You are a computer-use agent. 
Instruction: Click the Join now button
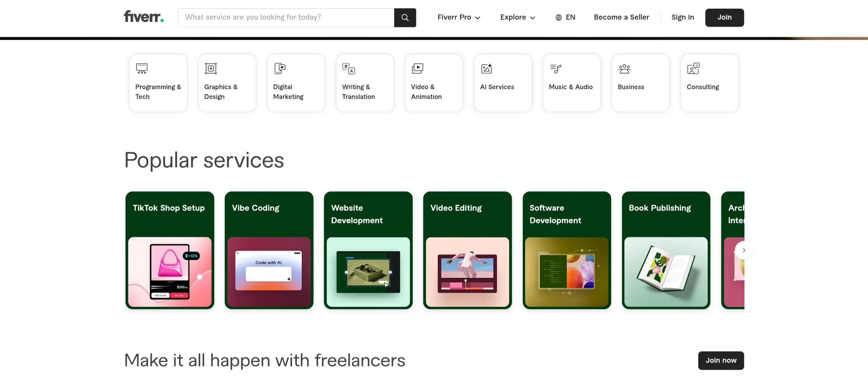[721, 360]
